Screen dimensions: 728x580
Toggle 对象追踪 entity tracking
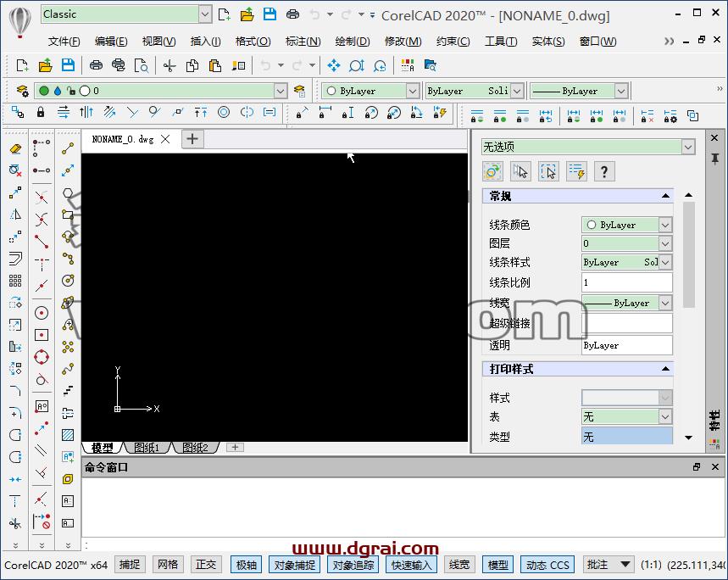353,565
